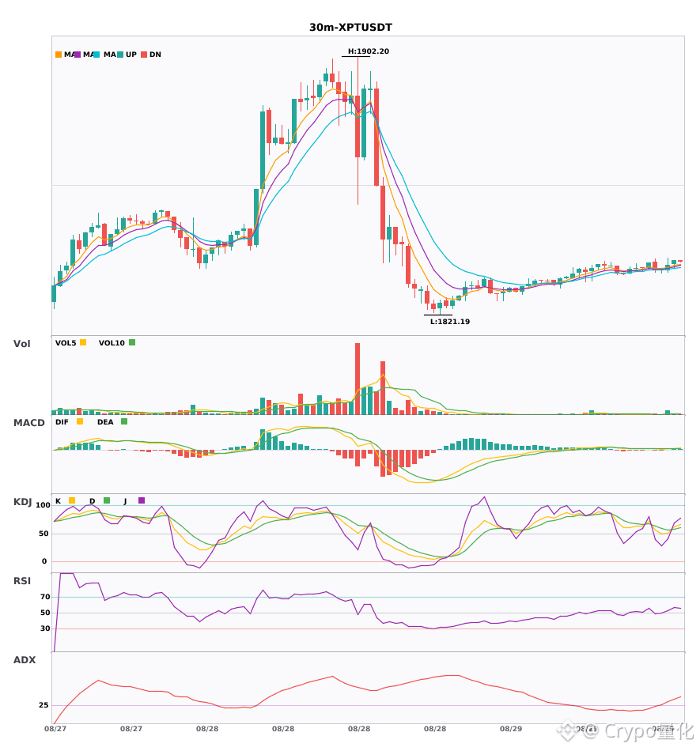Screen dimensions: 700x751
Task: Click the tallest red volume bar
Action: [358, 379]
